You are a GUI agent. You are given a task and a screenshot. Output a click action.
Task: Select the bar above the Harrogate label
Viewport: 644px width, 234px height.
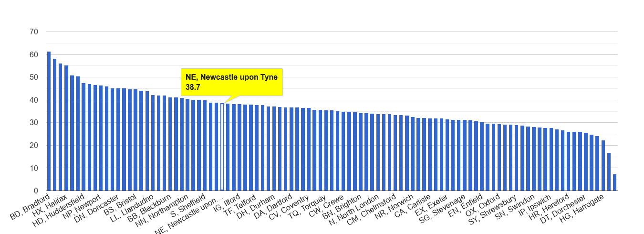click(603, 166)
